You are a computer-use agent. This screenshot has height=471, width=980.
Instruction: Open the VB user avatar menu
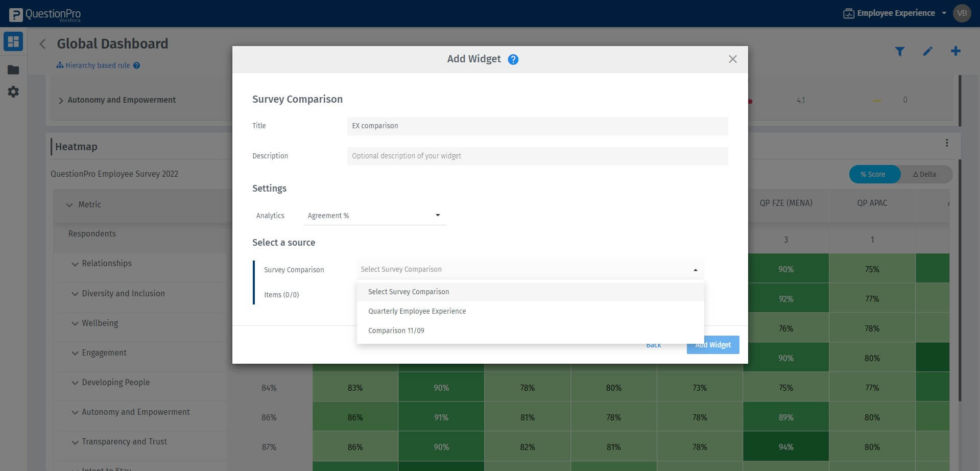pos(962,13)
